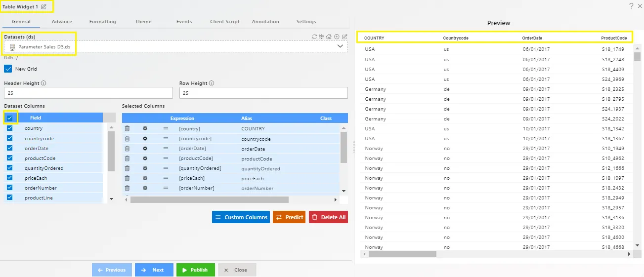Uncheck the New Grid checkbox
This screenshot has width=644, height=277.
point(8,69)
